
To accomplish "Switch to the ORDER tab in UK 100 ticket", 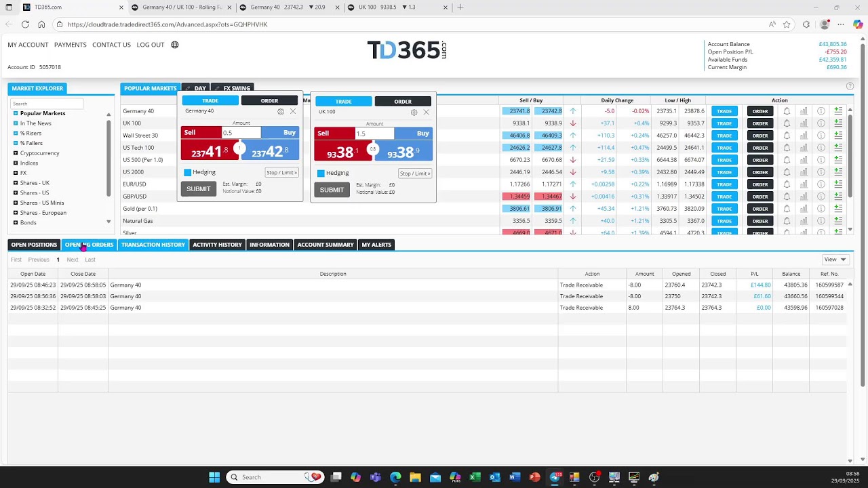I will 403,102.
